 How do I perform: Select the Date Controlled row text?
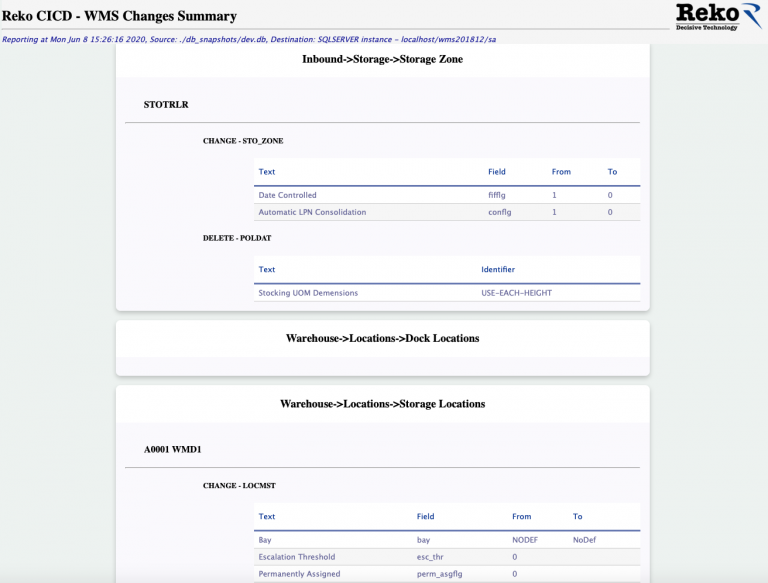tap(287, 195)
